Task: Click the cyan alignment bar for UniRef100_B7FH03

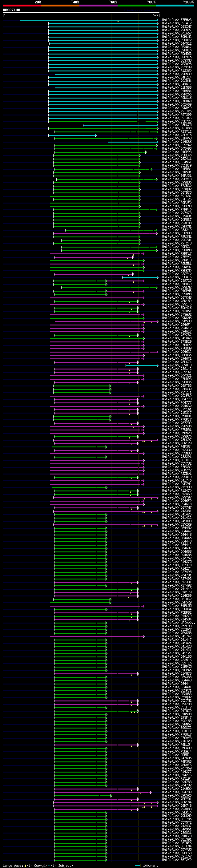Action: click(x=89, y=20)
